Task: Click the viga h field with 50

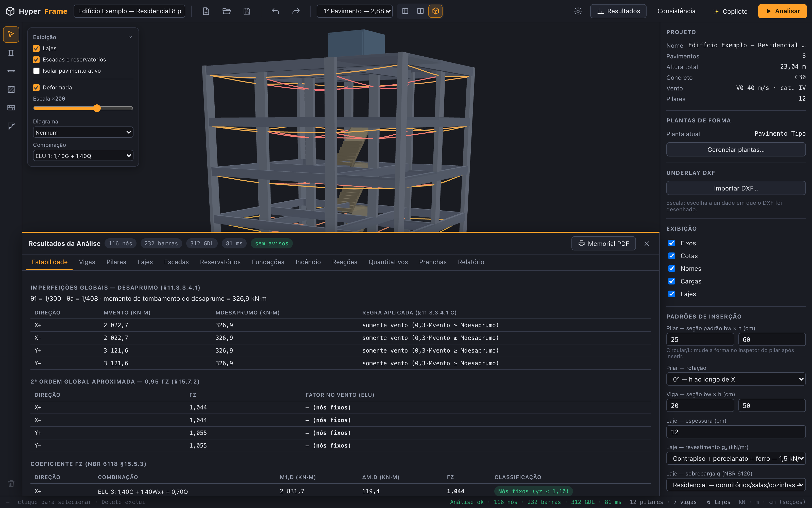Action: coord(772,406)
